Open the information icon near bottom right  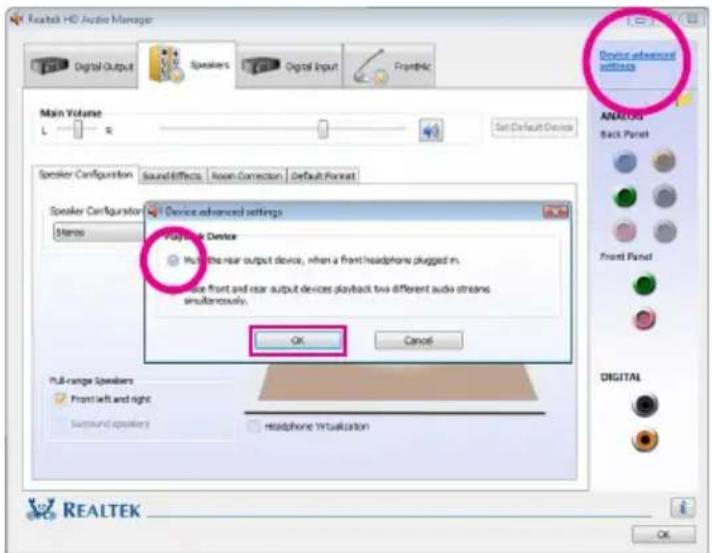coord(682,507)
